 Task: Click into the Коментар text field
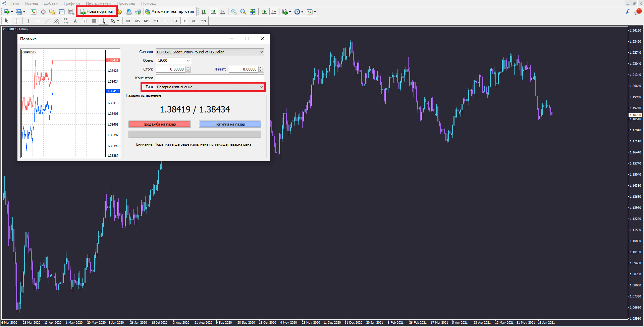[210, 78]
